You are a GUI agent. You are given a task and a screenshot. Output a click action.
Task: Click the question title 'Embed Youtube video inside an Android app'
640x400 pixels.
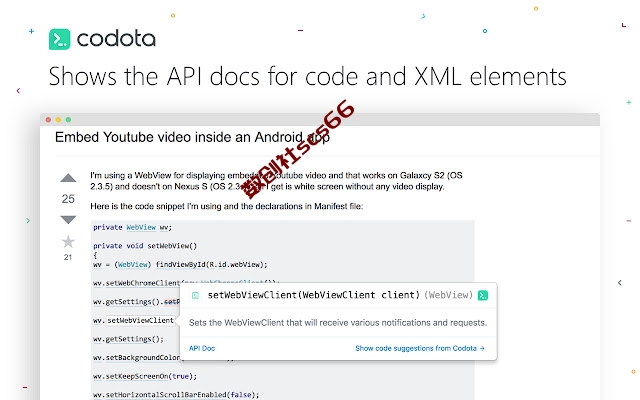pyautogui.click(x=192, y=137)
